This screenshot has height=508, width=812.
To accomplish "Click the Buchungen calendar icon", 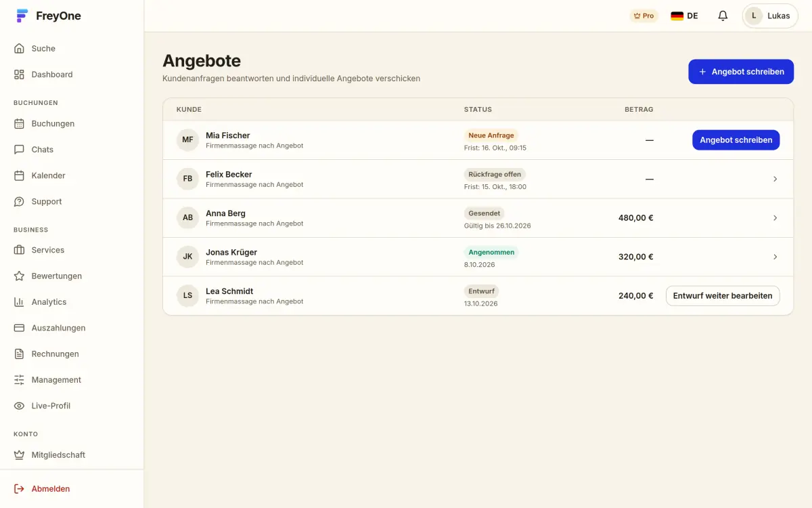I will click(x=19, y=124).
